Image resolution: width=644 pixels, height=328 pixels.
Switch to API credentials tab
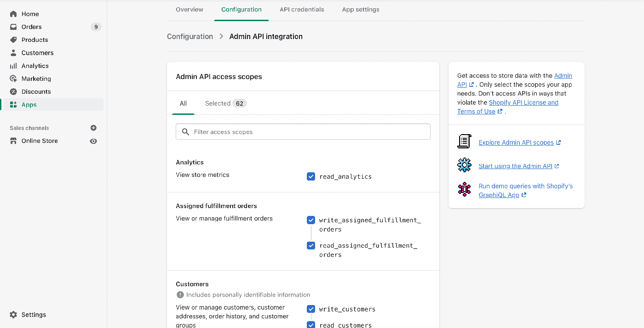point(302,10)
